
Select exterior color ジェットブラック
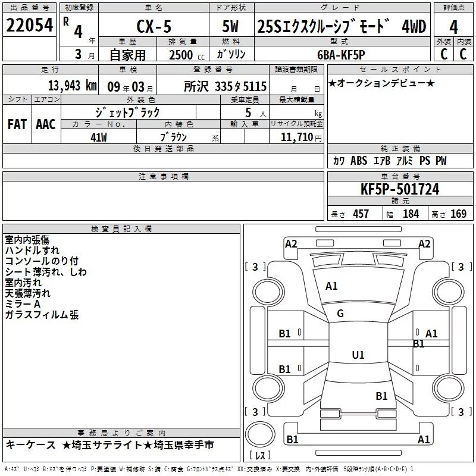click(127, 112)
